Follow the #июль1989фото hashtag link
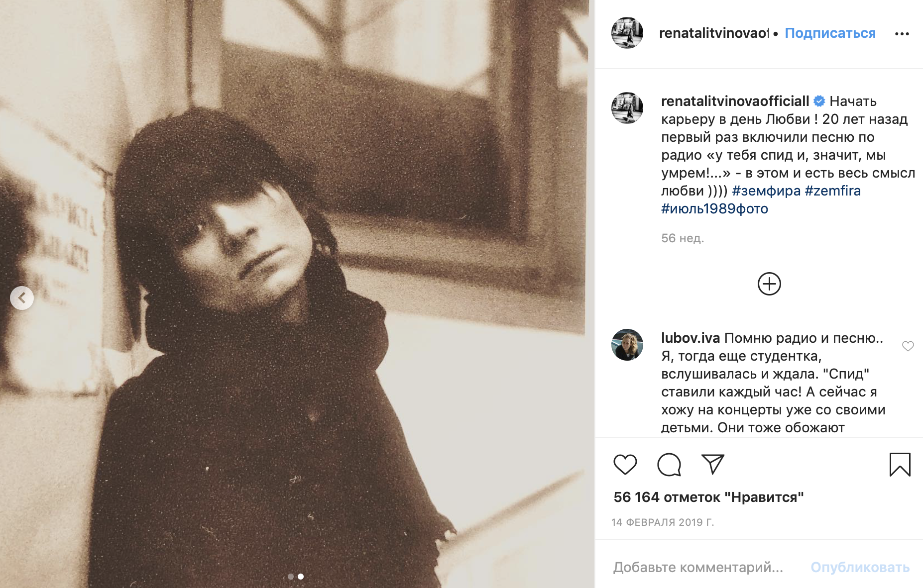Screen dimensions: 923x588 tap(714, 209)
